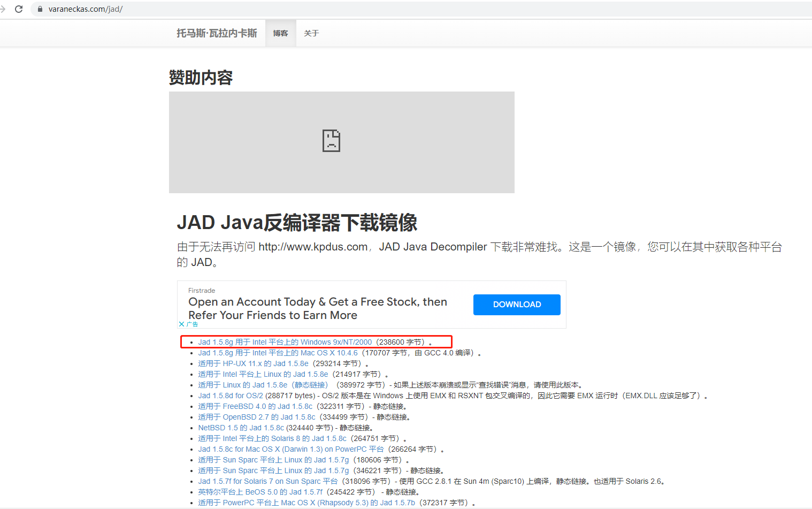Reload the page with the refresh icon
The image size is (812, 509).
[19, 9]
